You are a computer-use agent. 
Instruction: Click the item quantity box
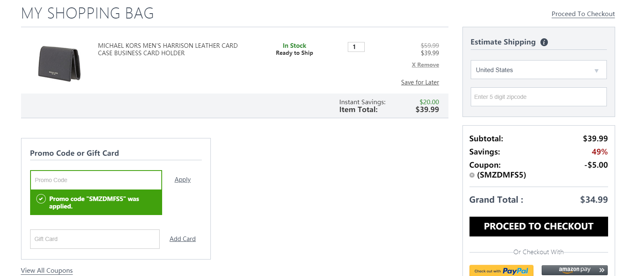356,47
